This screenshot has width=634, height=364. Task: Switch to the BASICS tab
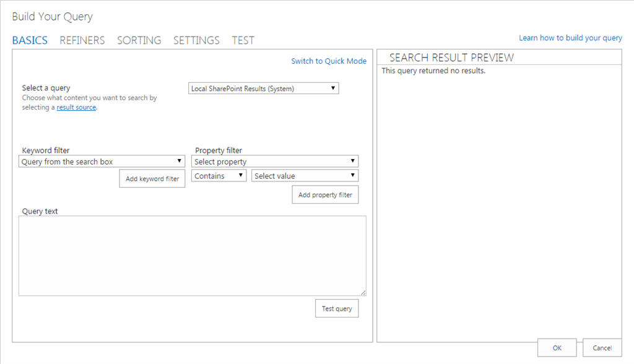point(30,40)
